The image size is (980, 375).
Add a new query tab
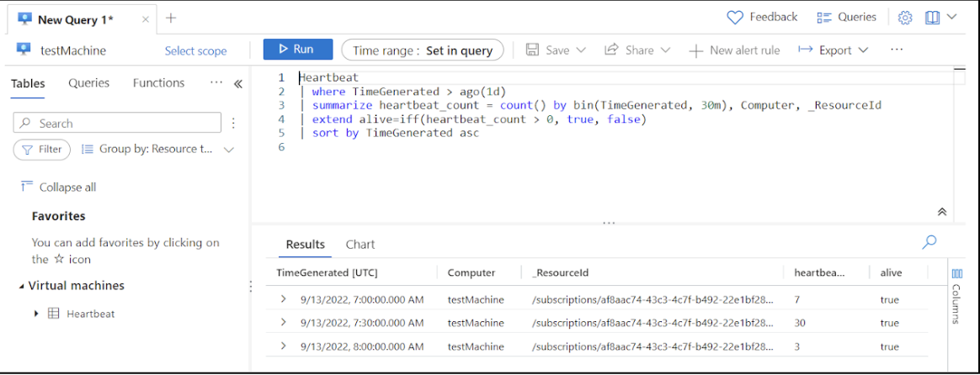click(x=171, y=18)
